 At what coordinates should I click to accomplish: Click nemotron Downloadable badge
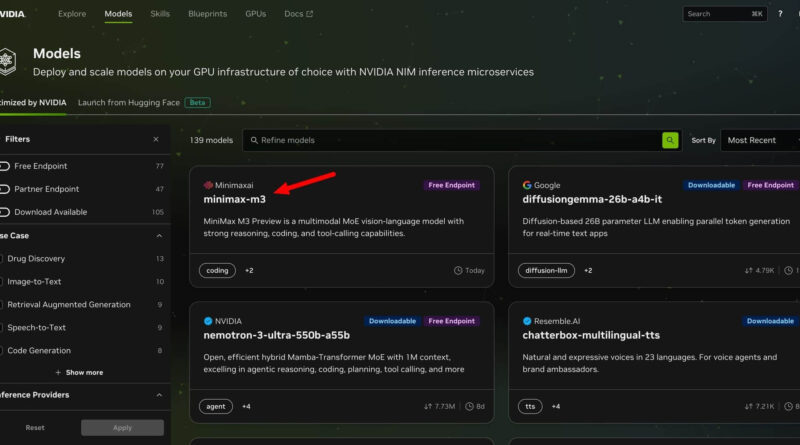392,321
